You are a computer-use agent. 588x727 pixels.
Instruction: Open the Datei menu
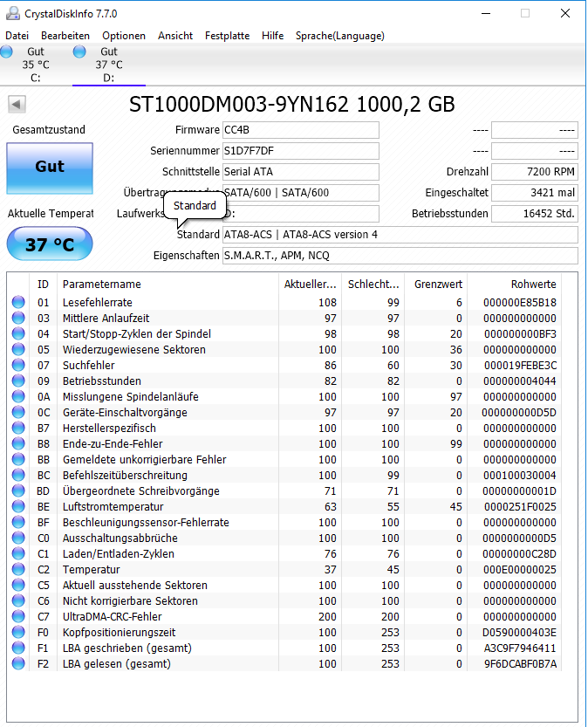point(17,36)
